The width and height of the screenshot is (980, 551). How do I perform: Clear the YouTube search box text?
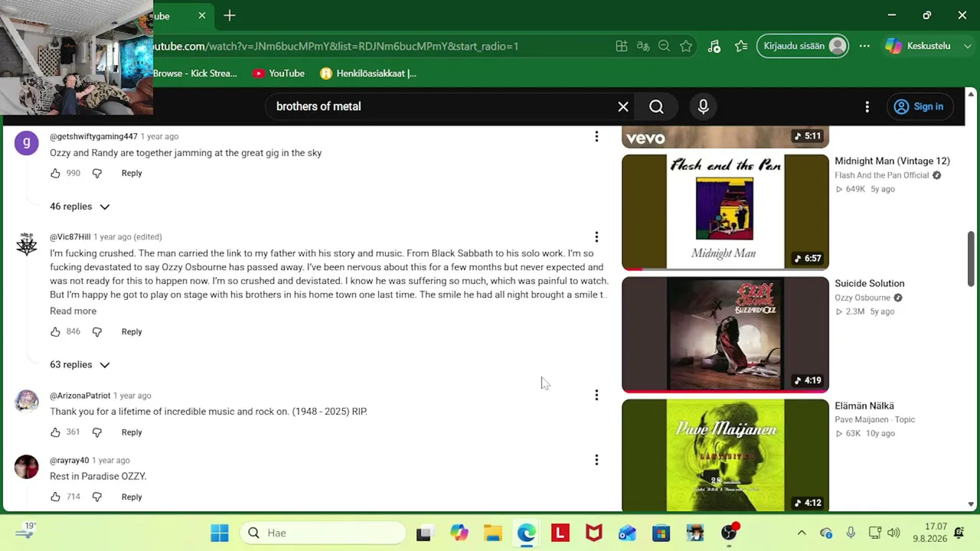(623, 106)
